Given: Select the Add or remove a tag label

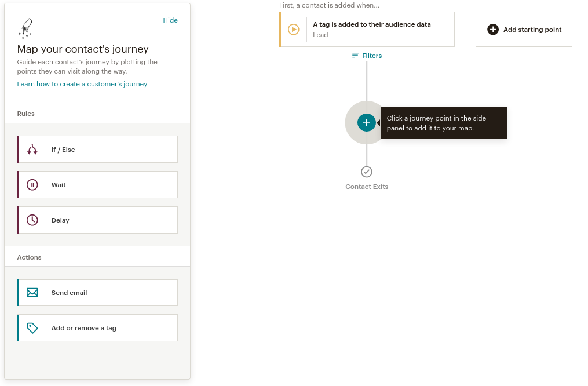Looking at the screenshot, I should pos(84,328).
